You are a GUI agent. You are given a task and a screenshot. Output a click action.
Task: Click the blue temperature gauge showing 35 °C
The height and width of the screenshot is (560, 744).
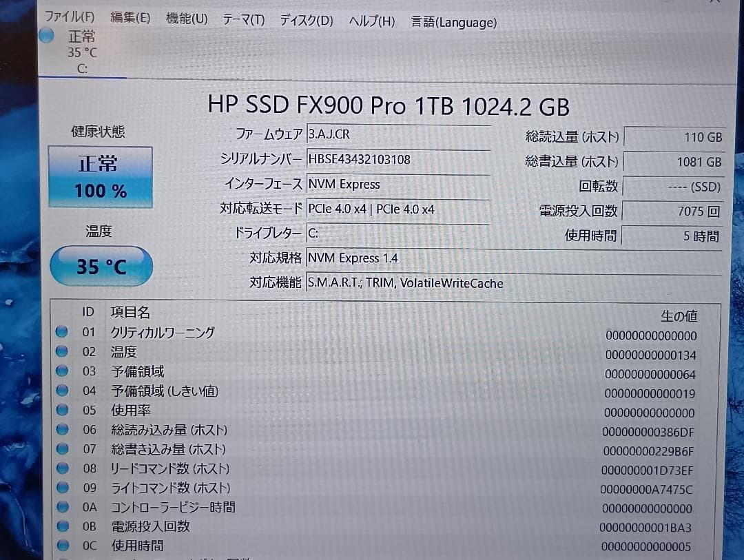click(101, 266)
